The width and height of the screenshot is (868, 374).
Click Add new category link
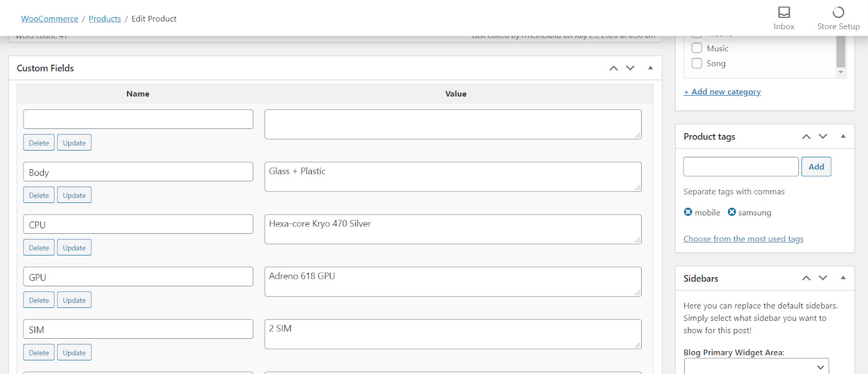coord(722,92)
